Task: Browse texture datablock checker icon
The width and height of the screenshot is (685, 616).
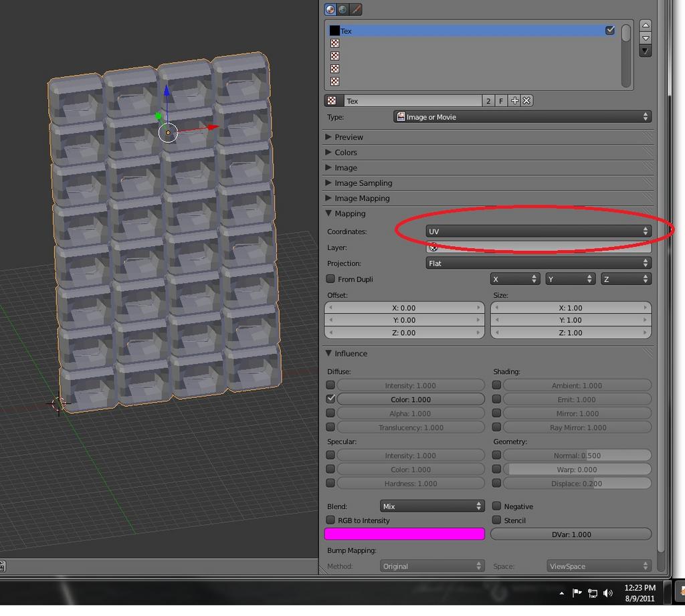Action: 333,101
